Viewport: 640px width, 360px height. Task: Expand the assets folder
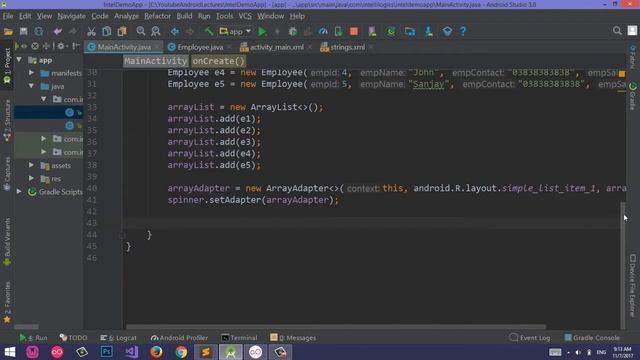coord(31,165)
